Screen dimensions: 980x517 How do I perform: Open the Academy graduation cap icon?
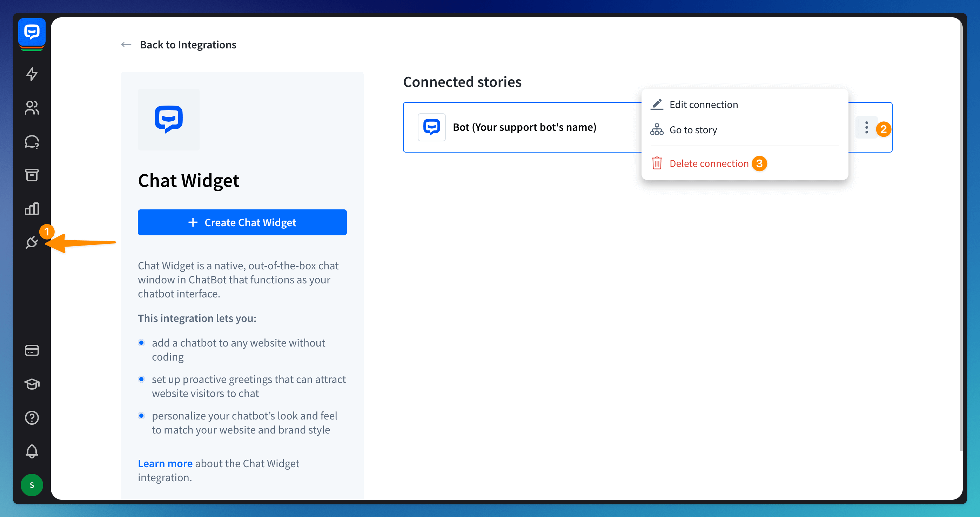32,384
